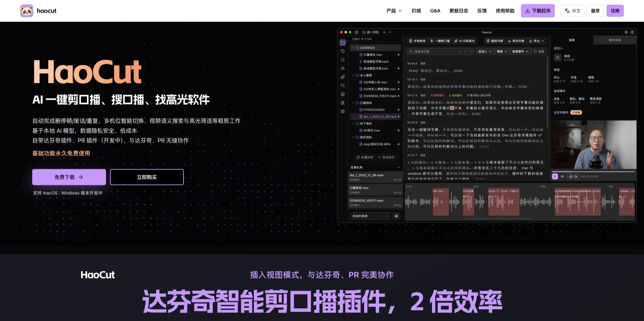The height and width of the screenshot is (321, 644).
Task: Click the stack layers icon beside 浩叔的视频
Action: point(396,216)
